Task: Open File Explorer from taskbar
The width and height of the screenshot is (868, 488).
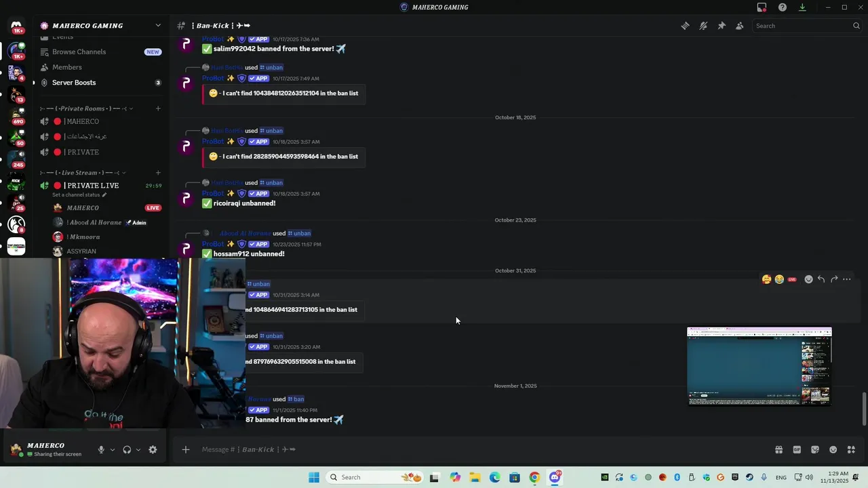Action: [x=475, y=477]
